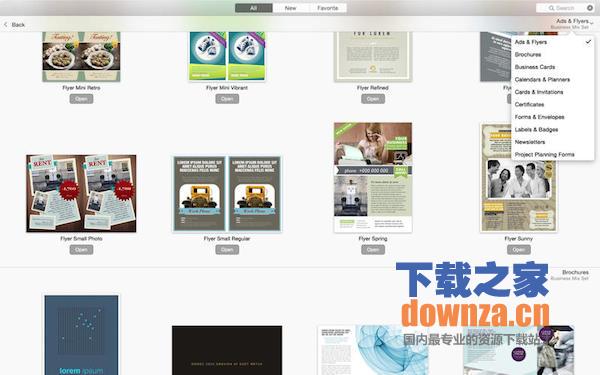This screenshot has height=375, width=600.
Task: Open the Flyer Spring template
Action: pyautogui.click(x=373, y=249)
